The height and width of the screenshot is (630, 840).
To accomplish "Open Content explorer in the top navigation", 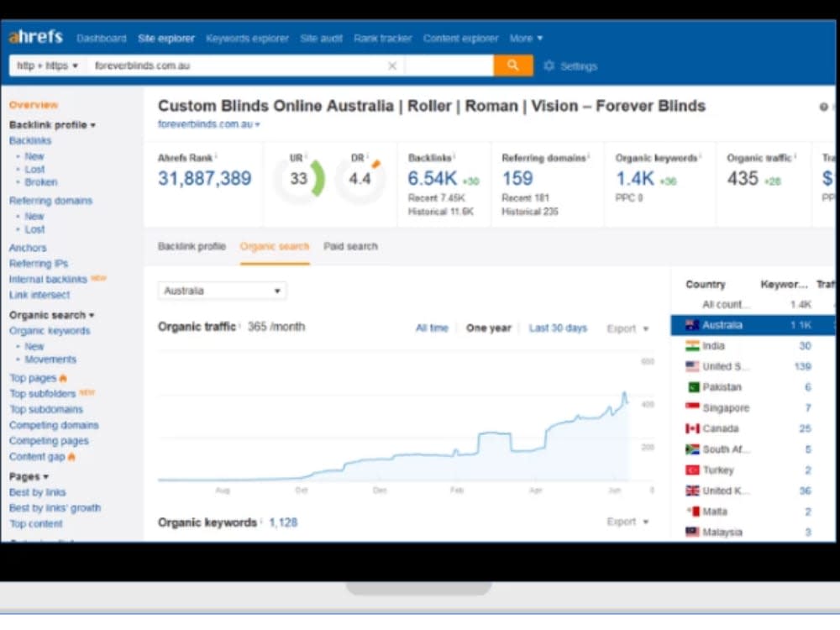I will coord(460,38).
